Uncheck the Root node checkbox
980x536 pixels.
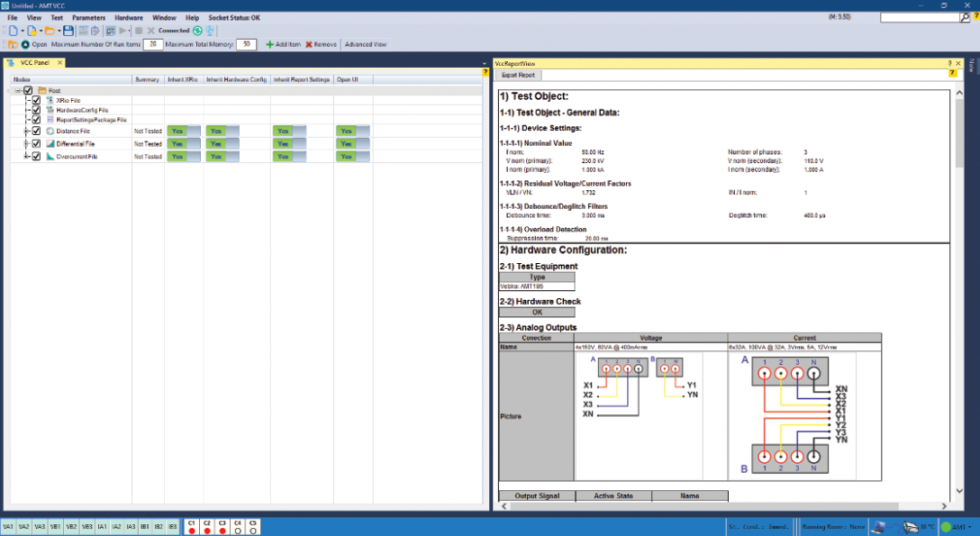pyautogui.click(x=29, y=90)
